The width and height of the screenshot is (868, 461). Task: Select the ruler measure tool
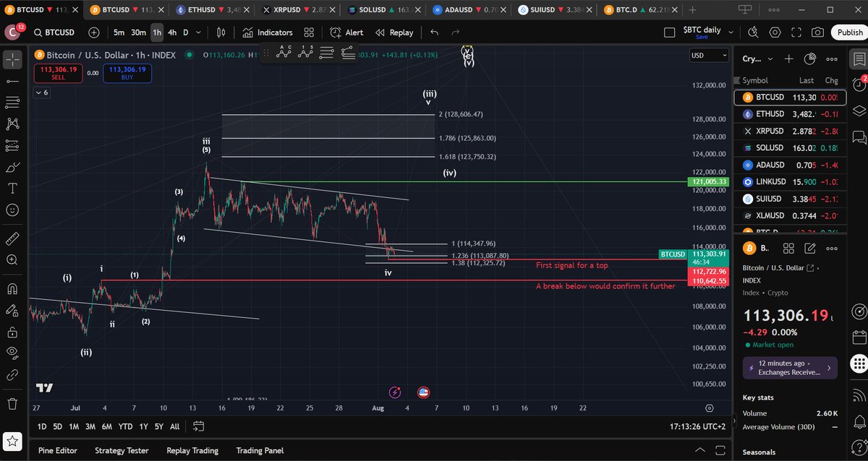12,238
